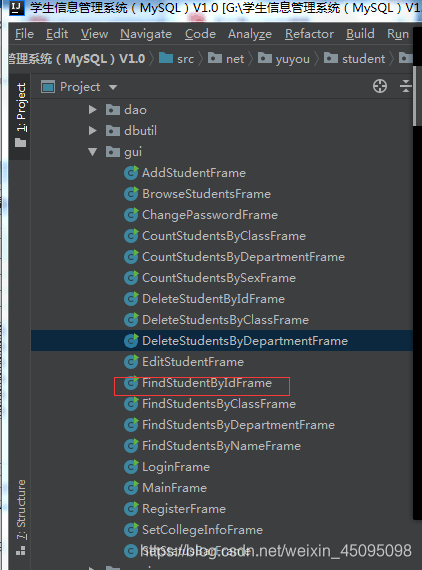
Task: Open the File menu
Action: coord(24,34)
